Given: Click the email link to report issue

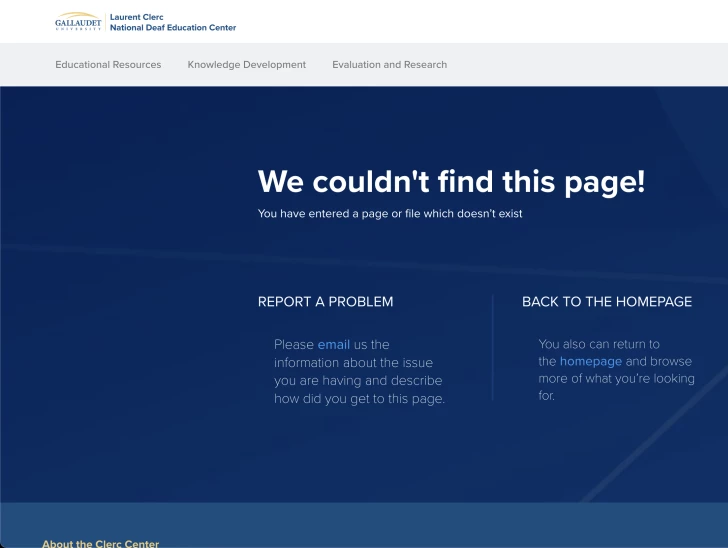Looking at the screenshot, I should 334,345.
